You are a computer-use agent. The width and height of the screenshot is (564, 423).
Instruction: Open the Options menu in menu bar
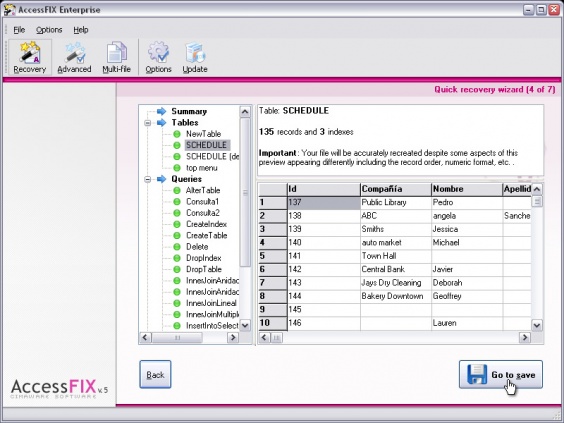point(49,30)
